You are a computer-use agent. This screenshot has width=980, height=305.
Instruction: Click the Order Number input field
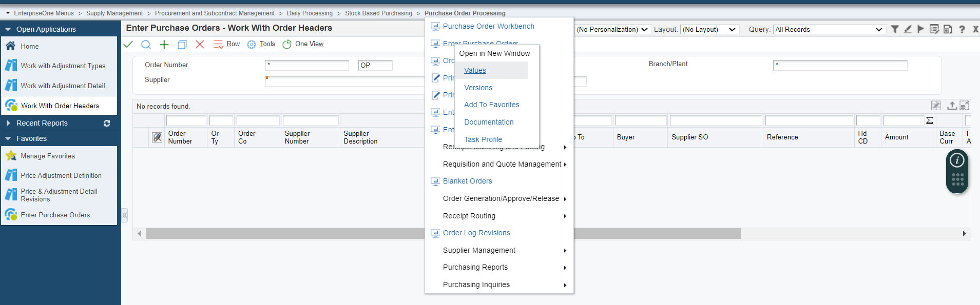[x=306, y=65]
